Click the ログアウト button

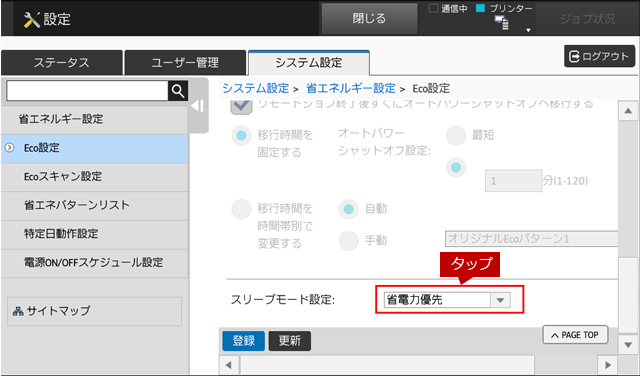click(x=599, y=56)
